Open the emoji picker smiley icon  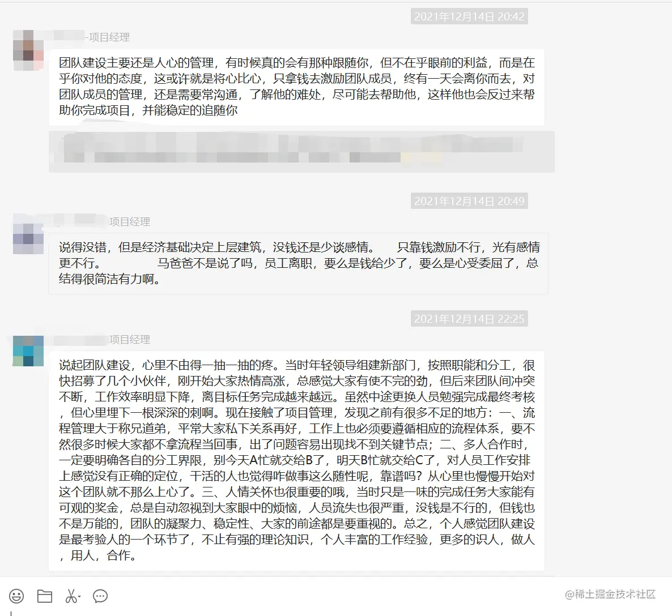tap(16, 596)
